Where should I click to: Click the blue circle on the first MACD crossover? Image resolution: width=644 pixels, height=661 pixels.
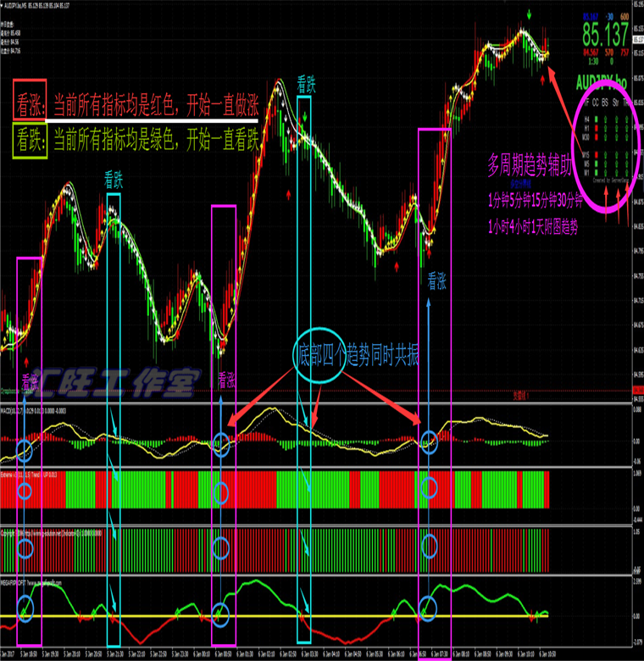[25, 449]
